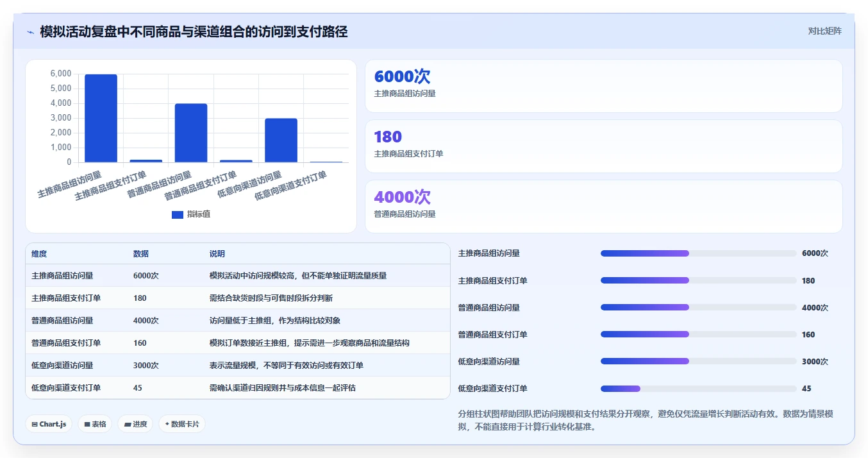The height and width of the screenshot is (458, 868).
Task: Click the progress bar for 普通商品组支付订单
Action: [698, 334]
